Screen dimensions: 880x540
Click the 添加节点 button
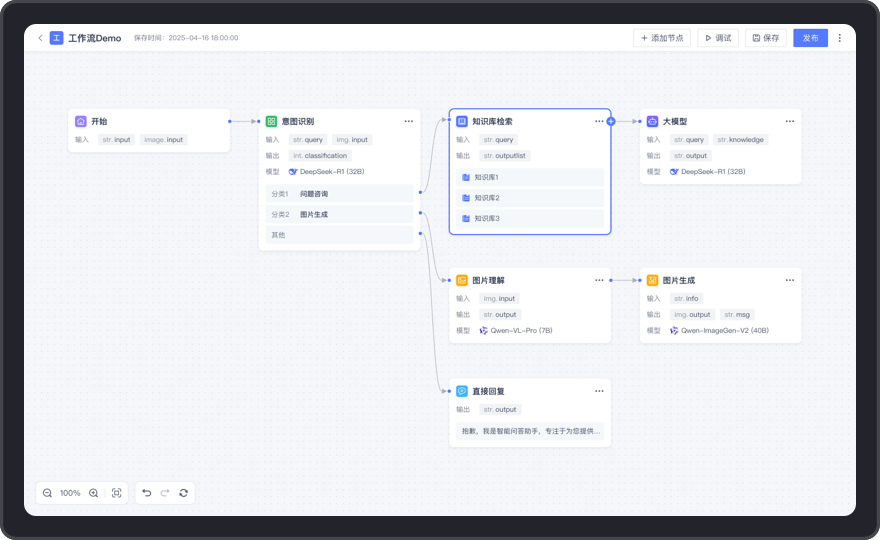coord(662,38)
